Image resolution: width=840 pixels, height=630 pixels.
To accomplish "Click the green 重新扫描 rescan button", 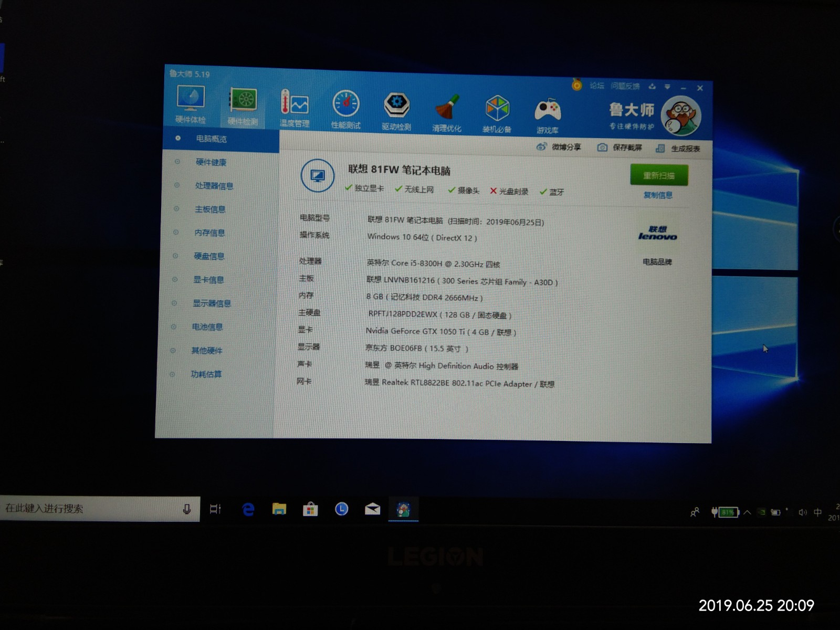I will 659,175.
